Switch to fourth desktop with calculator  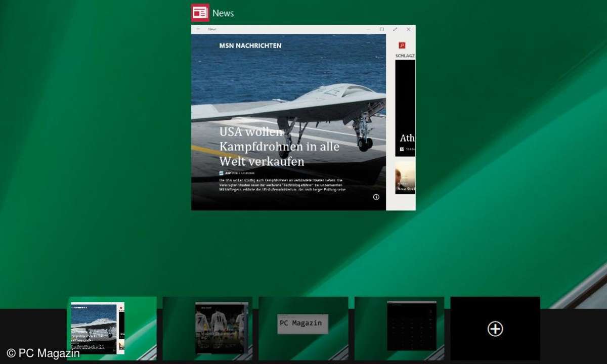click(x=400, y=328)
